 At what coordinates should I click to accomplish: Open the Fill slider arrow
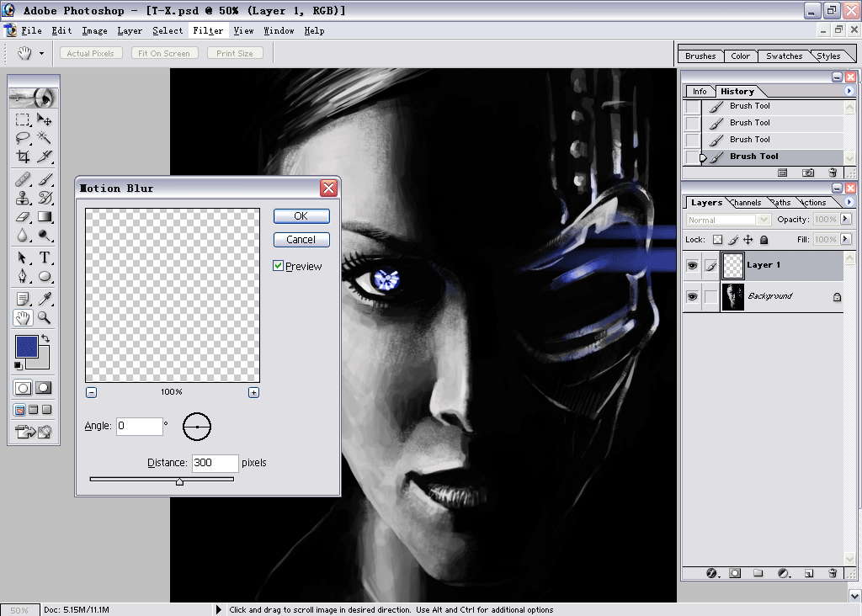coord(845,239)
